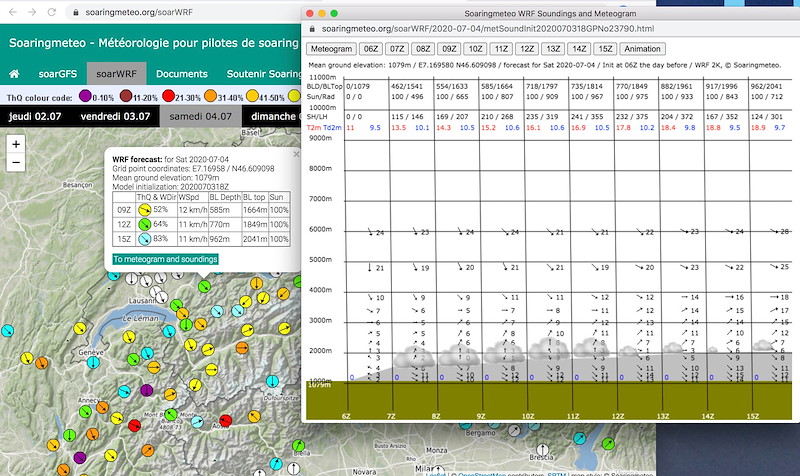Reload the soarWRF page

coord(52,12)
